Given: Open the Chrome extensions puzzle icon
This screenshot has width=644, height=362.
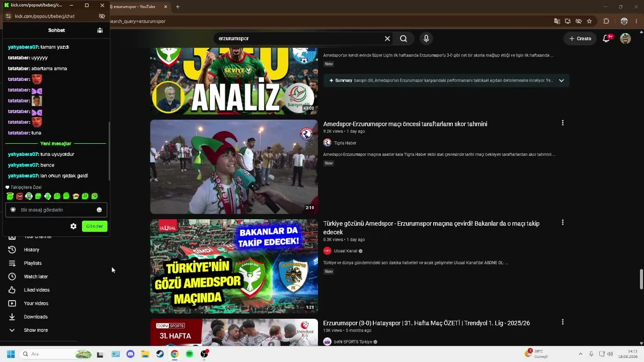Looking at the screenshot, I should click(606, 21).
